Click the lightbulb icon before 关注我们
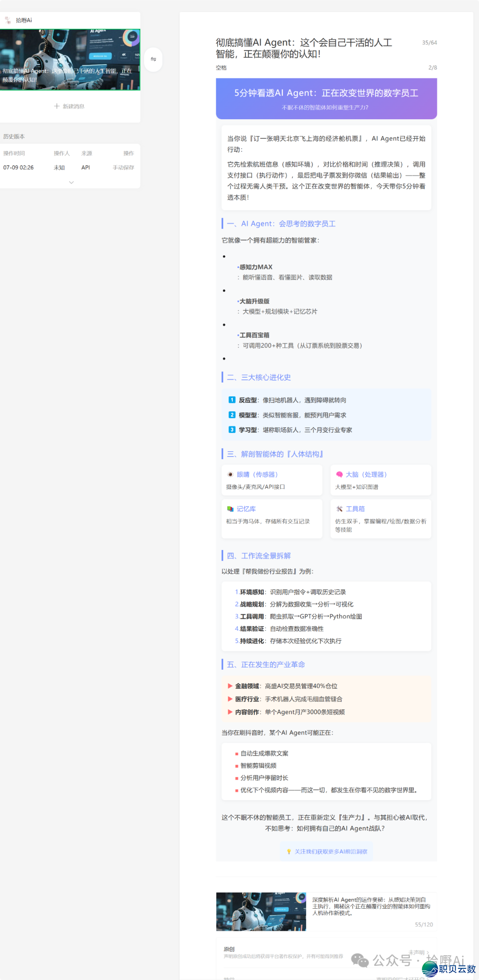 click(289, 851)
